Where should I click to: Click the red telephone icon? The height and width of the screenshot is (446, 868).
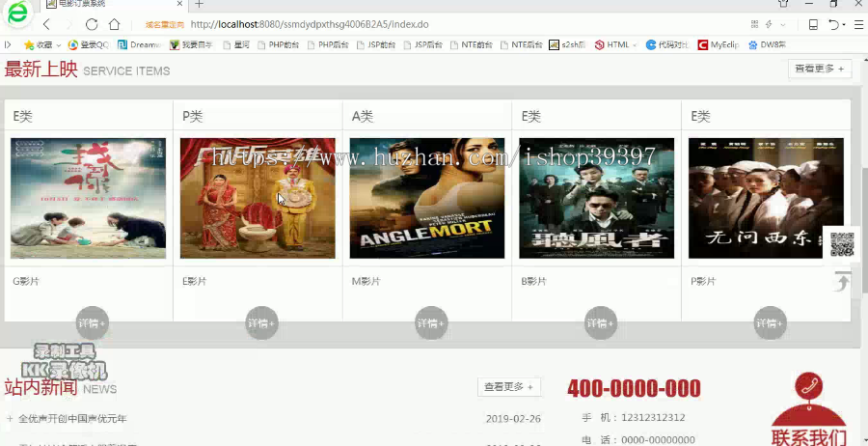[808, 385]
